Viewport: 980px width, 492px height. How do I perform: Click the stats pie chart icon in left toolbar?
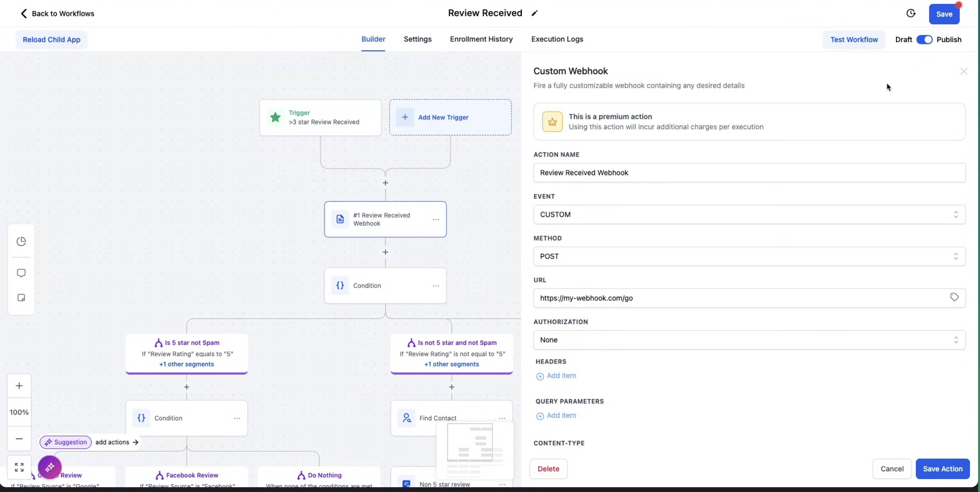point(21,241)
